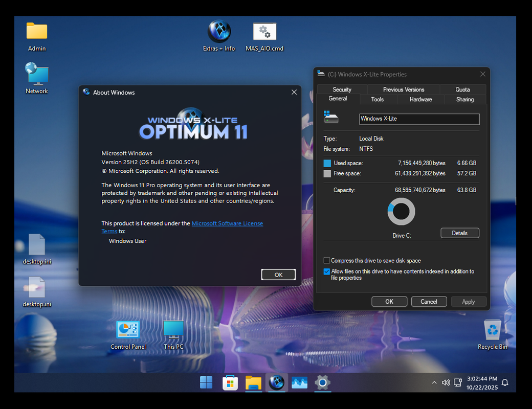Image resolution: width=532 pixels, height=409 pixels.
Task: Click the drive usage donut chart
Action: pos(402,212)
